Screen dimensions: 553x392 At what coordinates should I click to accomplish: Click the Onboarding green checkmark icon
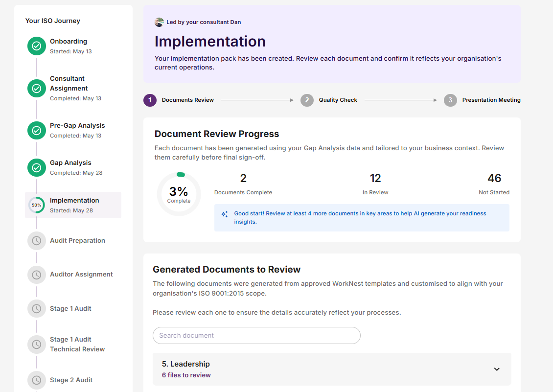pos(37,46)
